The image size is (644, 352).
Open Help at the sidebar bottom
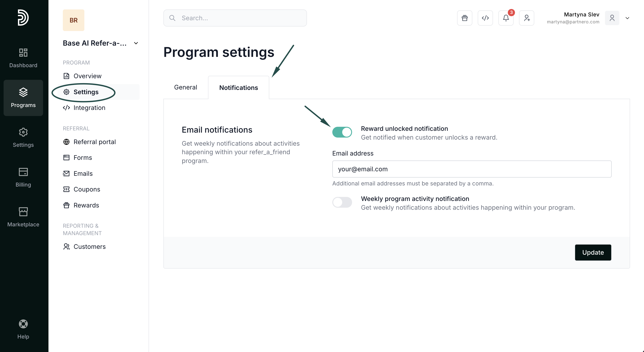23,329
